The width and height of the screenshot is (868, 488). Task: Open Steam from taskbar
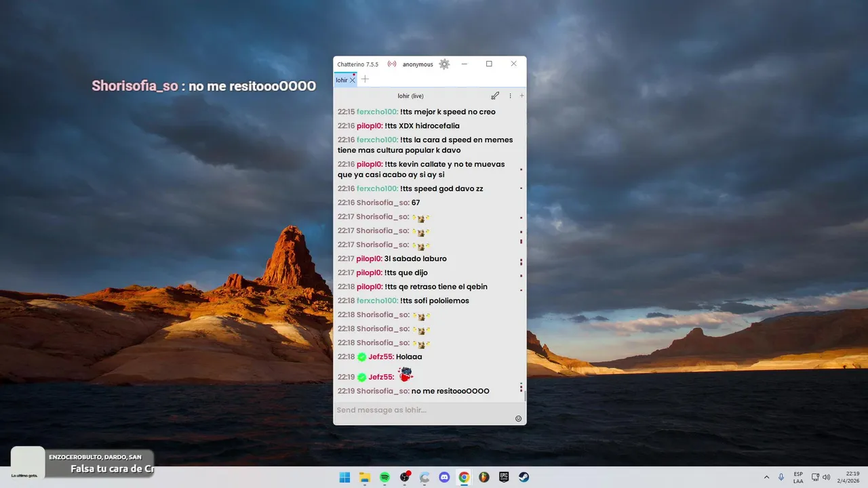pos(524,477)
